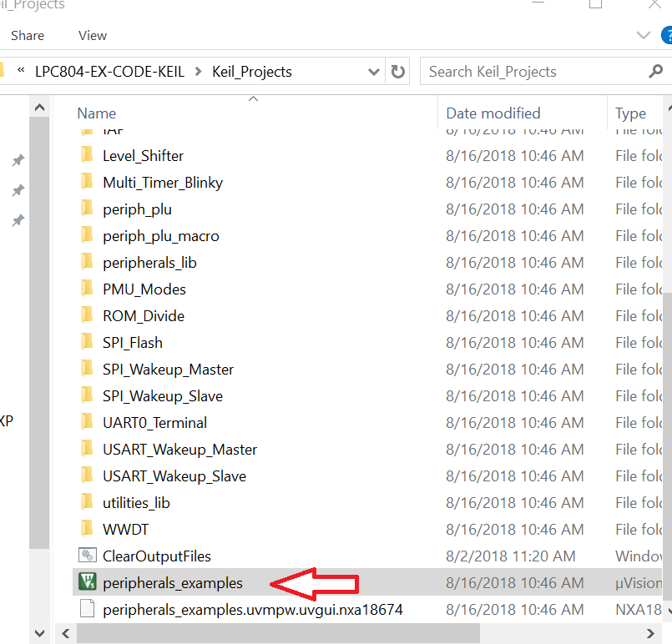Select the SPI_Wakeup_Slave folder icon

coord(87,395)
